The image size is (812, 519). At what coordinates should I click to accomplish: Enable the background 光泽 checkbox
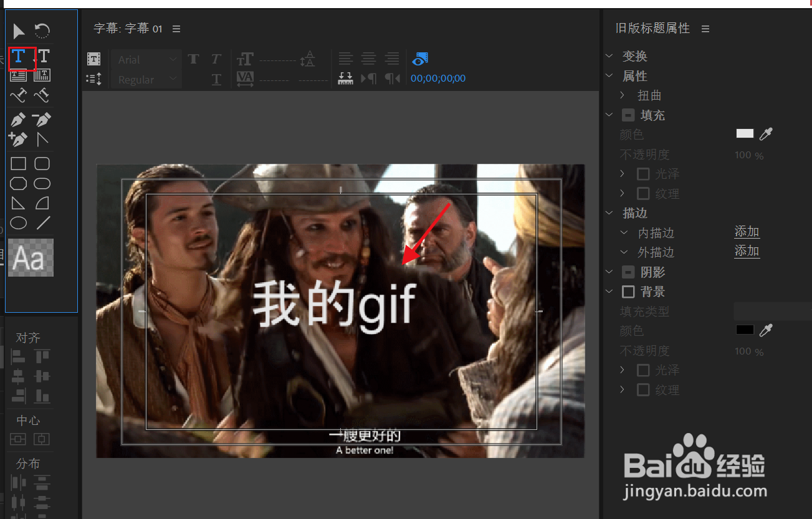643,370
